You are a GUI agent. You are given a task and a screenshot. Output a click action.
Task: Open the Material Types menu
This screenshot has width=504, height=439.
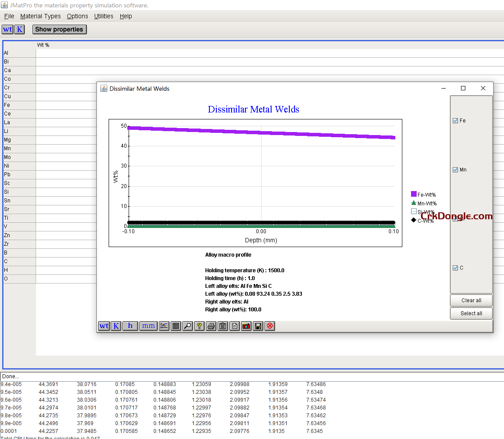(40, 16)
